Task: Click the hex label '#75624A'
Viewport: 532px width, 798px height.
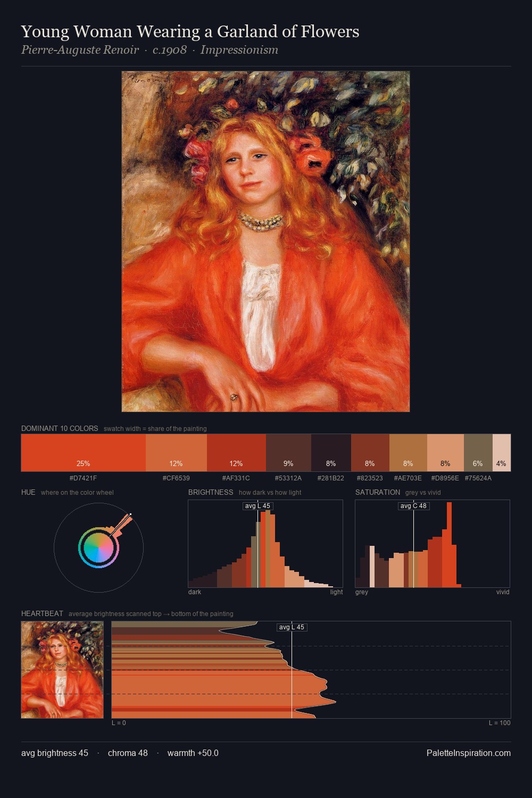Action: (x=478, y=478)
